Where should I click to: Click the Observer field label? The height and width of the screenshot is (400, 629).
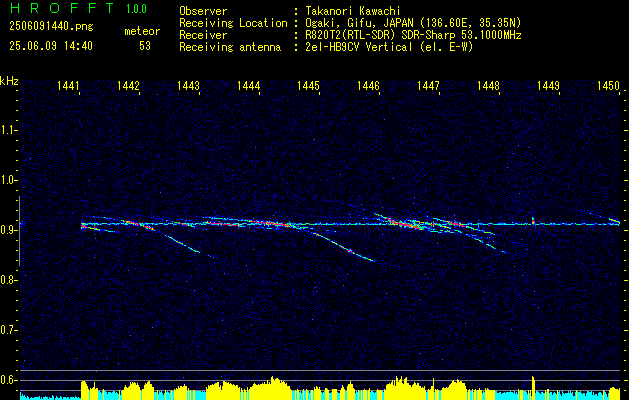click(x=203, y=11)
